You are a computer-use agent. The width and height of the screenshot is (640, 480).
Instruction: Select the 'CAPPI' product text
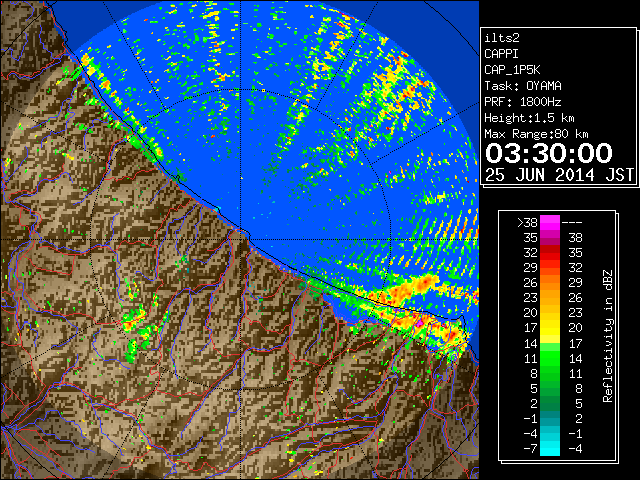coord(501,54)
